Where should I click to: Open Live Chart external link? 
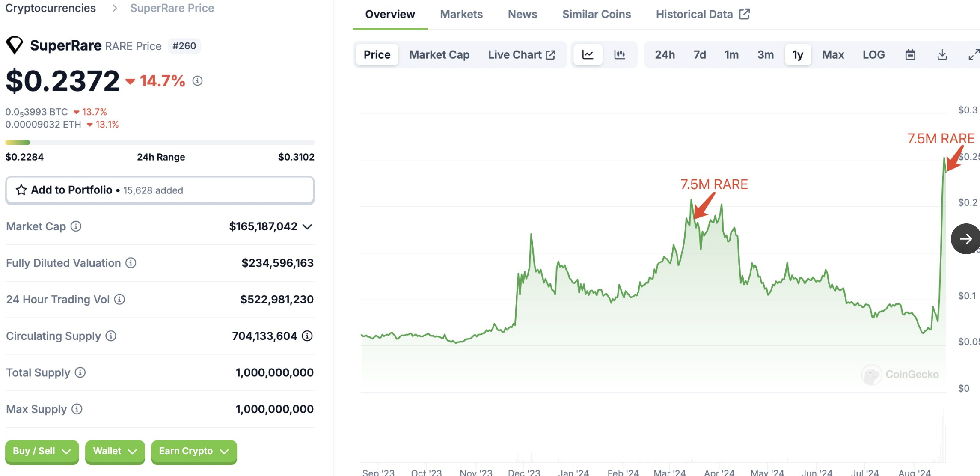click(521, 54)
